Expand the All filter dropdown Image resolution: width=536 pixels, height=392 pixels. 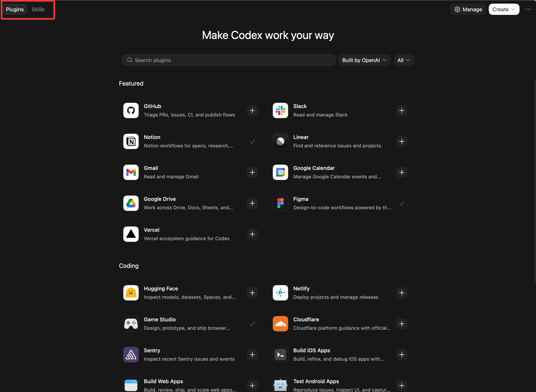click(404, 60)
